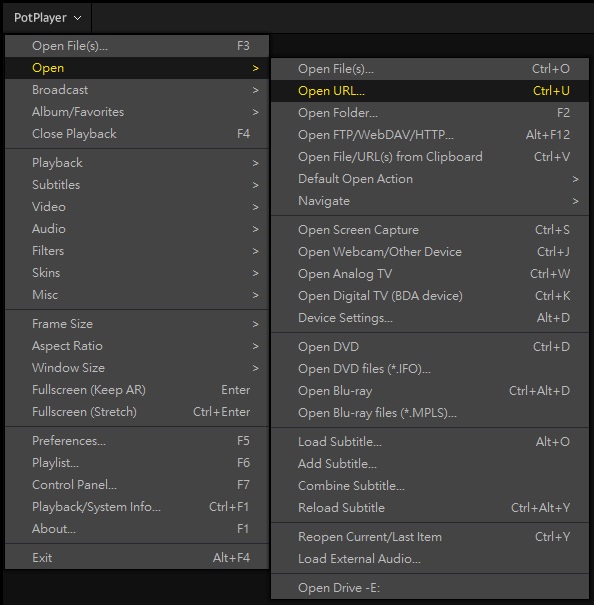Viewport: 594px width, 605px height.
Task: Show Playback/System Info...
Action: tap(137, 507)
